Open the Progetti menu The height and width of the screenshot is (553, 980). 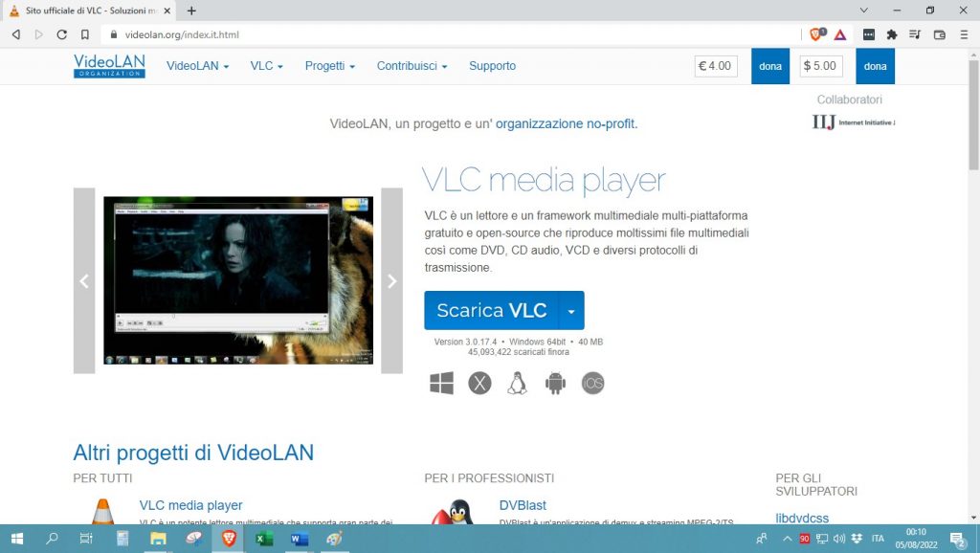(x=328, y=66)
